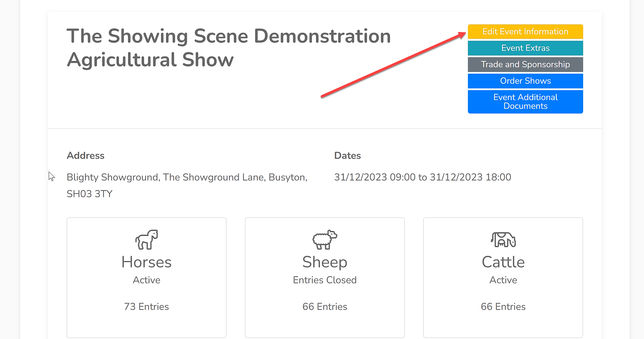Click the Order Shows button

click(525, 81)
